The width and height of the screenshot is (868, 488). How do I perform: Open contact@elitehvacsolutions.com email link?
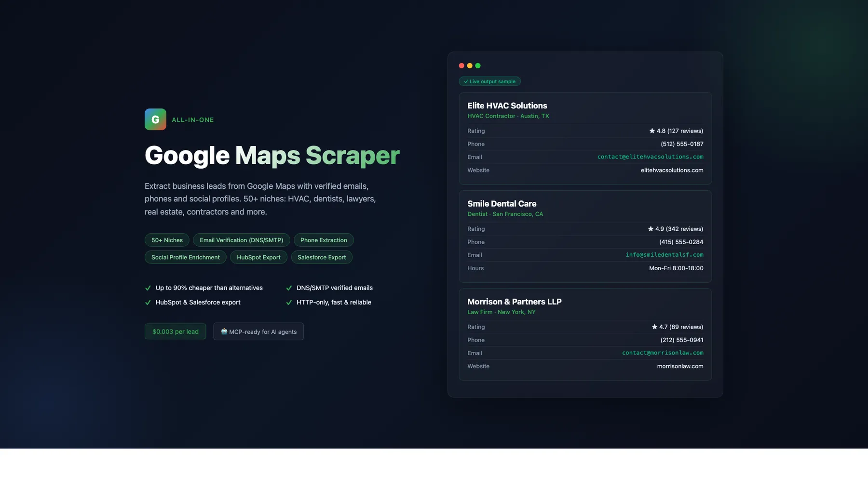coord(650,157)
